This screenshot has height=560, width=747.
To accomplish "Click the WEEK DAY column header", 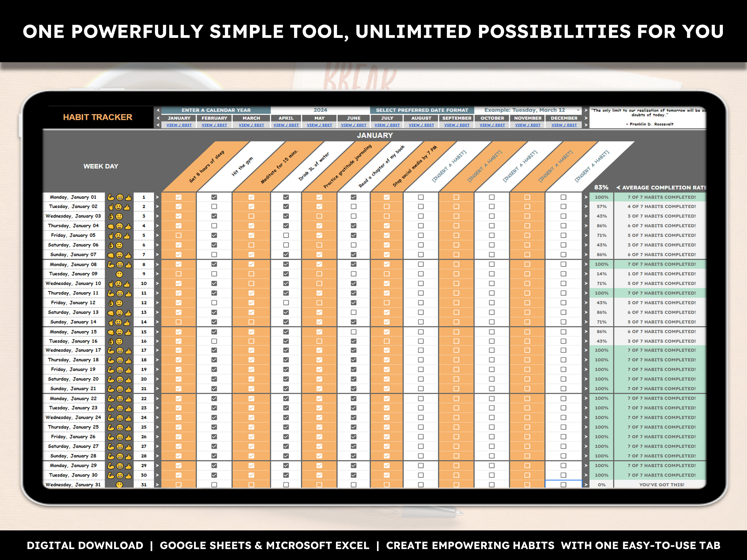I will click(101, 166).
